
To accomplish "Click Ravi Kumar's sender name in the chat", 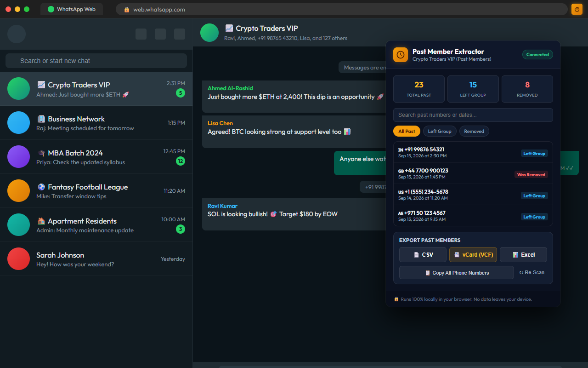I will [x=222, y=206].
